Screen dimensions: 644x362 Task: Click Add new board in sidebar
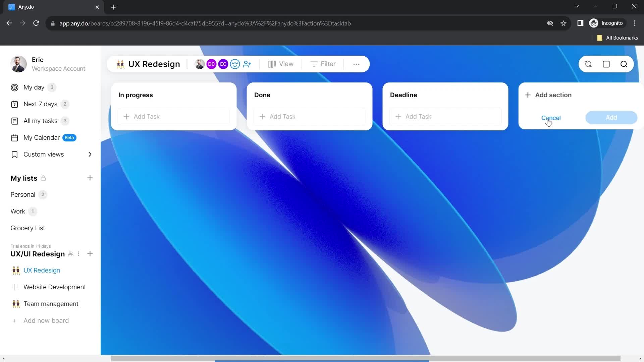(x=46, y=320)
